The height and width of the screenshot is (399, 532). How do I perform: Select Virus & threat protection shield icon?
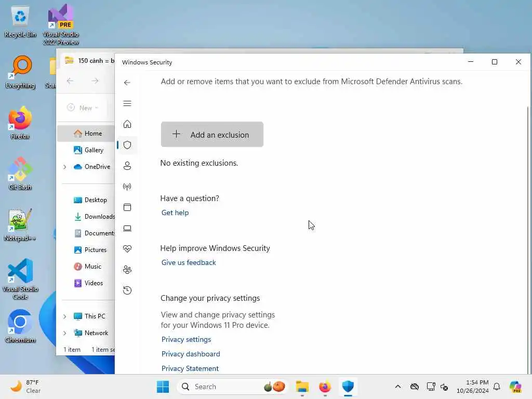tap(127, 145)
